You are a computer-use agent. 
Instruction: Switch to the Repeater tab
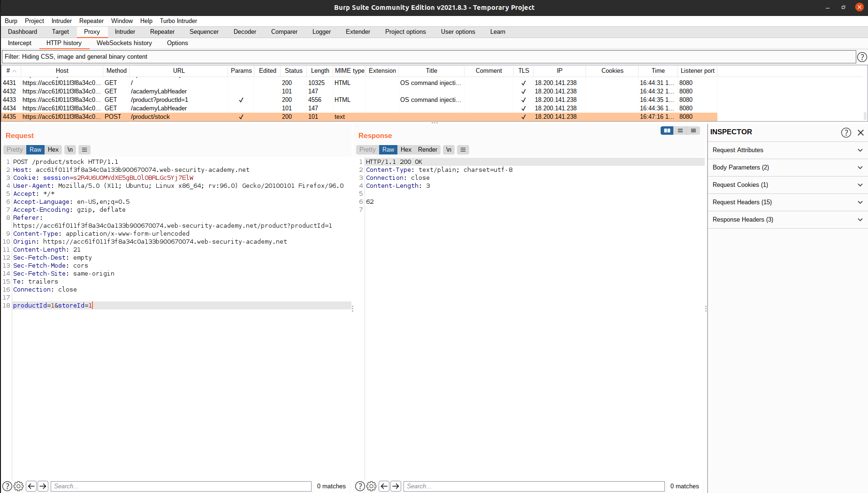click(x=162, y=32)
